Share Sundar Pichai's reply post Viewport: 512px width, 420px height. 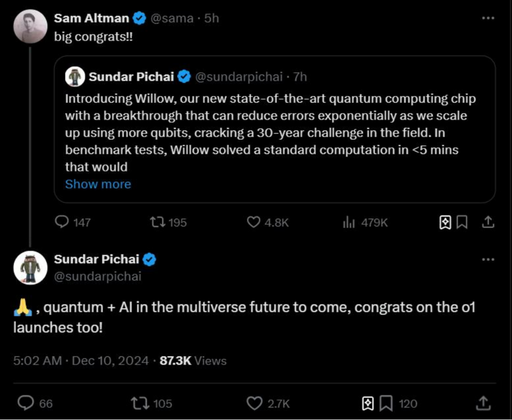coord(483,404)
